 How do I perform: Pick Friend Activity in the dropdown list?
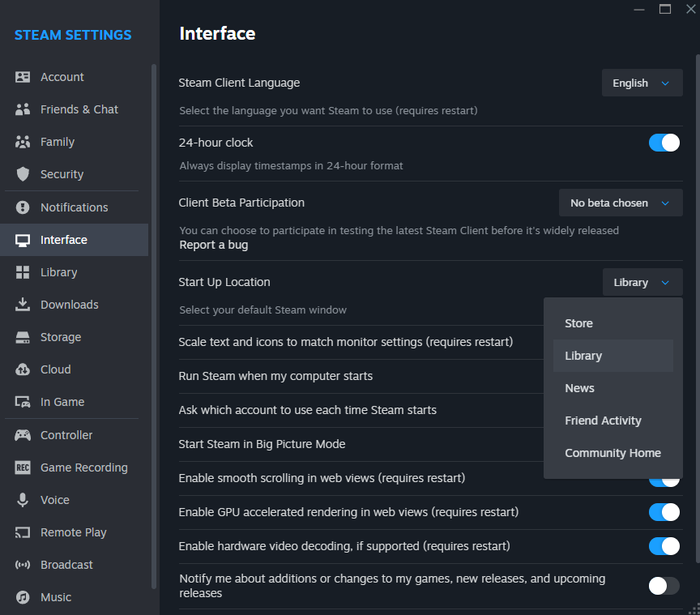[603, 421]
